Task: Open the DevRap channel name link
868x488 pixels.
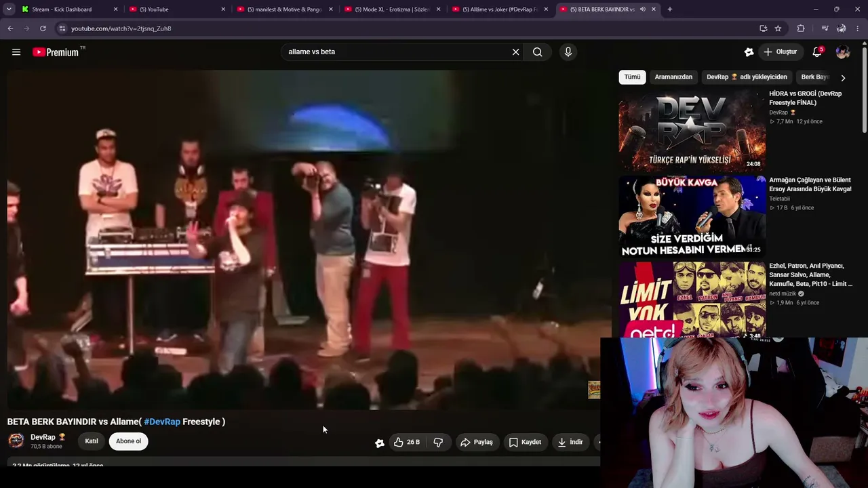Action: [43, 437]
